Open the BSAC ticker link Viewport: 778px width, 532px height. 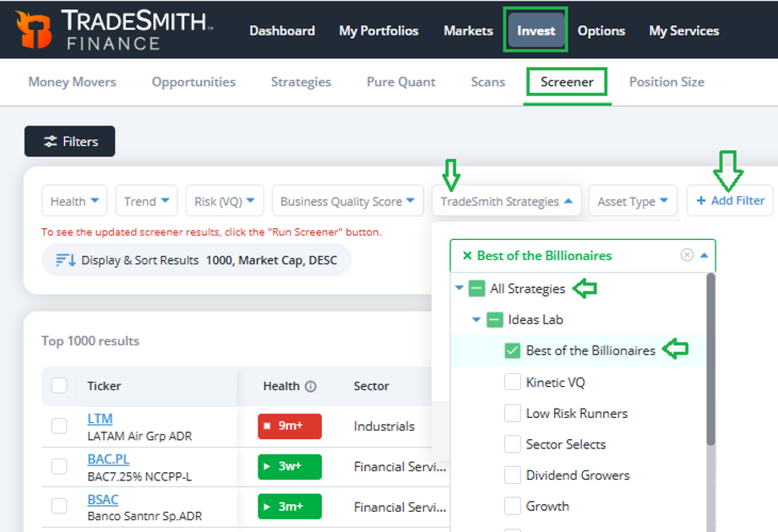103,499
